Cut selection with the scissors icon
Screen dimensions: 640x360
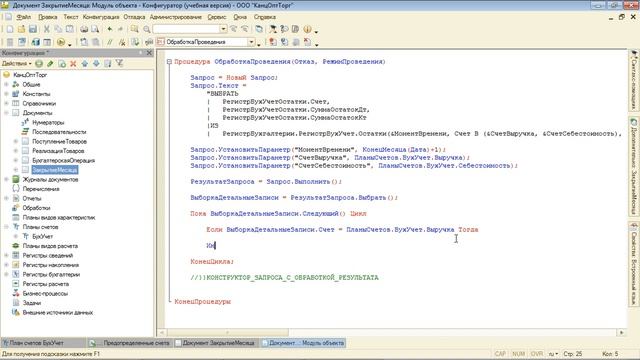click(x=47, y=29)
